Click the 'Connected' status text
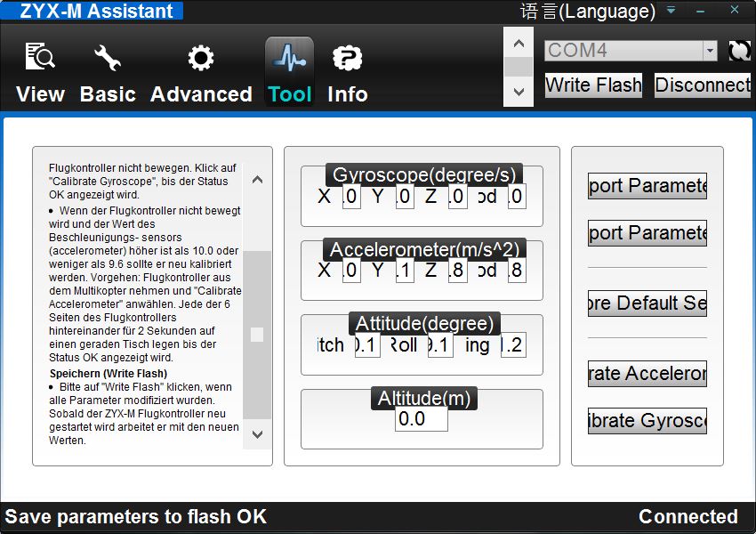This screenshot has width=756, height=534. click(688, 516)
